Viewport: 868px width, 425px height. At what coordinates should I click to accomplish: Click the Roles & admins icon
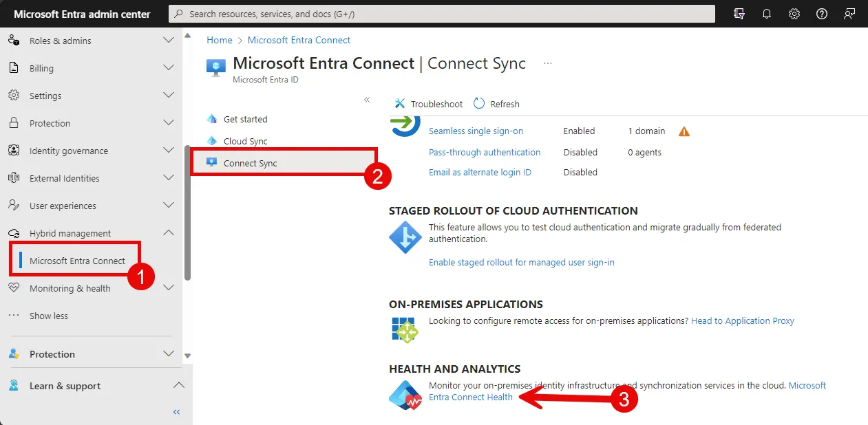coord(14,41)
